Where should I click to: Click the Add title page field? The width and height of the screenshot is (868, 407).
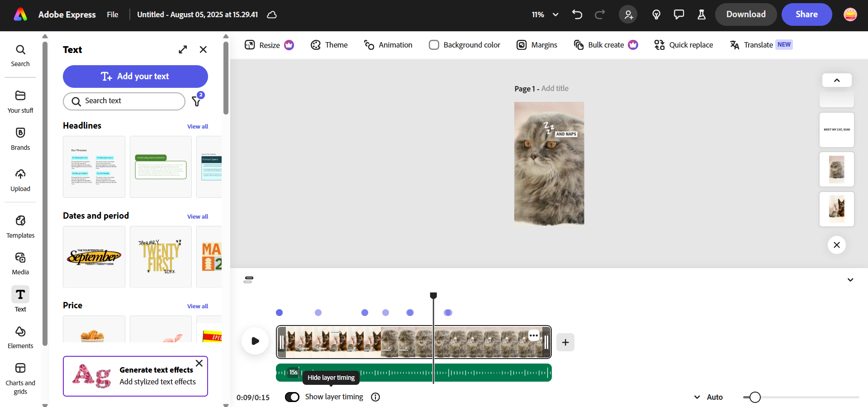[x=555, y=88]
